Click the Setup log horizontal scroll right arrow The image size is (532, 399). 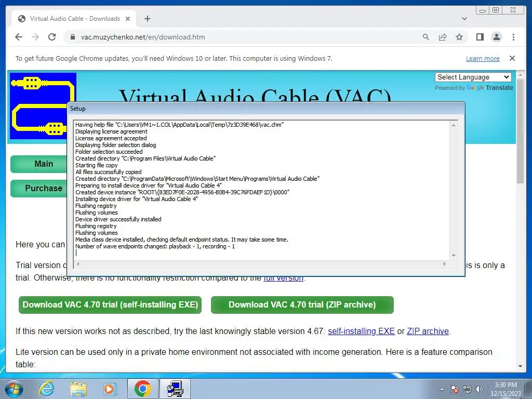[x=445, y=264]
